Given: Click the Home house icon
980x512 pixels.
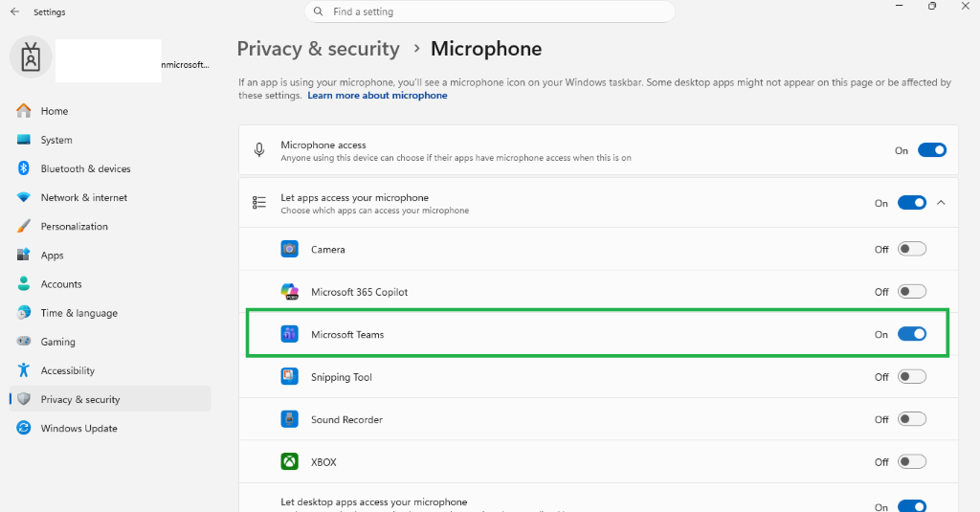Looking at the screenshot, I should click(24, 111).
